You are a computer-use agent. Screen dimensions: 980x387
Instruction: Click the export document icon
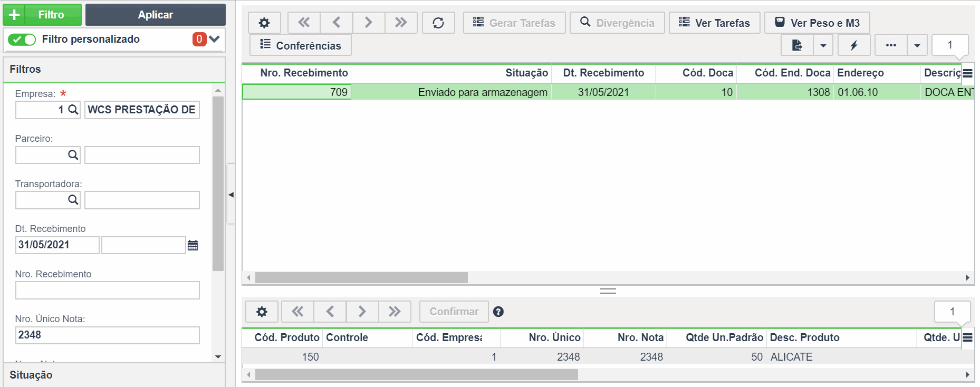point(797,45)
